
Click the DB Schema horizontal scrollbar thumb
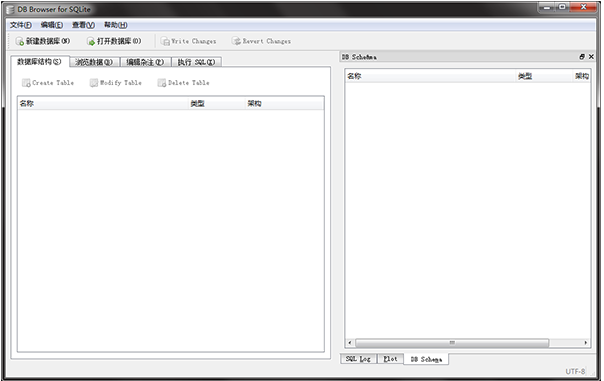[x=452, y=342]
